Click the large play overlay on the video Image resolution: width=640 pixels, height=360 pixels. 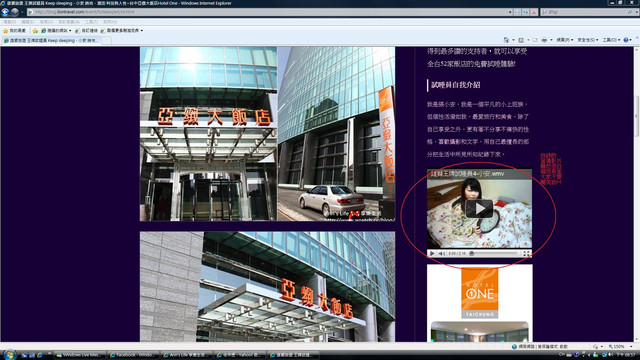point(479,209)
